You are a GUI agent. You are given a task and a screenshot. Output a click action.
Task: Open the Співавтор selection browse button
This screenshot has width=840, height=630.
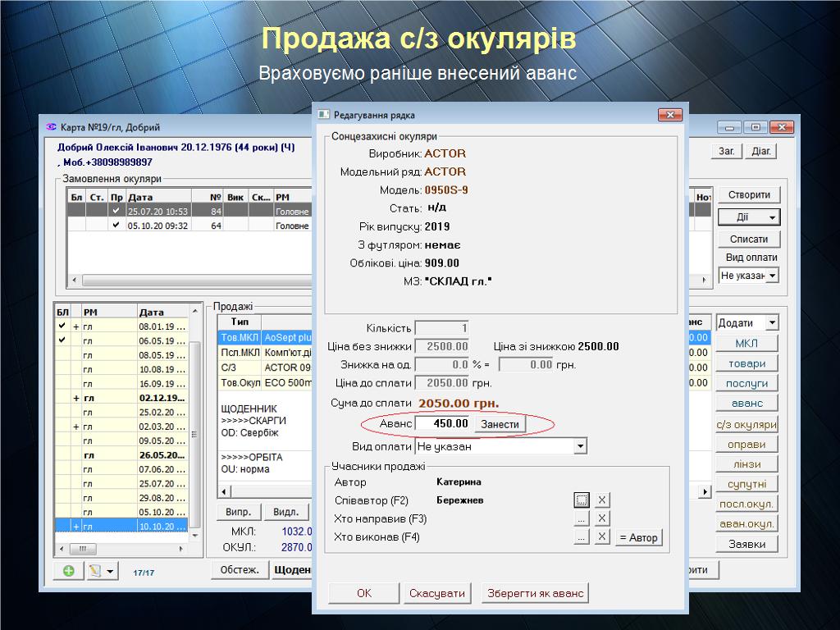pyautogui.click(x=582, y=500)
